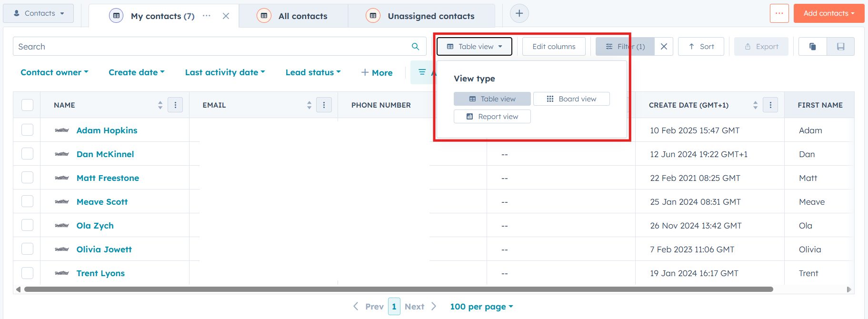The height and width of the screenshot is (319, 868).
Task: Open the Add contacts menu
Action: [828, 13]
